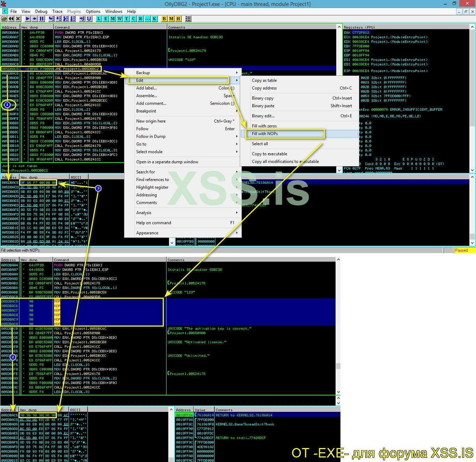
Task: Expand the Follow in Dump submenu
Action: click(x=183, y=136)
